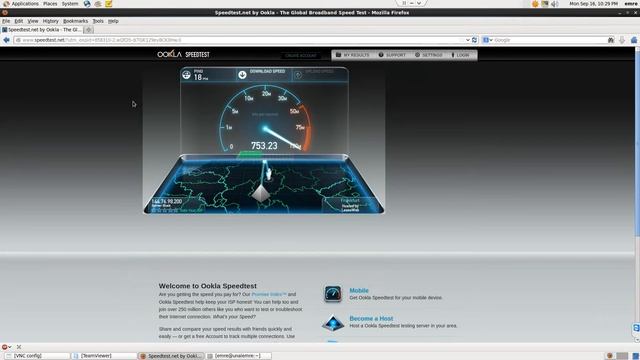Open the emre user menu
The width and height of the screenshot is (640, 360).
pyautogui.click(x=631, y=4)
